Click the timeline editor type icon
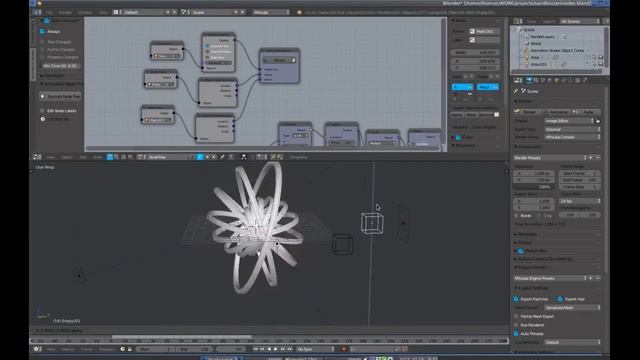640x360 pixels. [x=37, y=349]
